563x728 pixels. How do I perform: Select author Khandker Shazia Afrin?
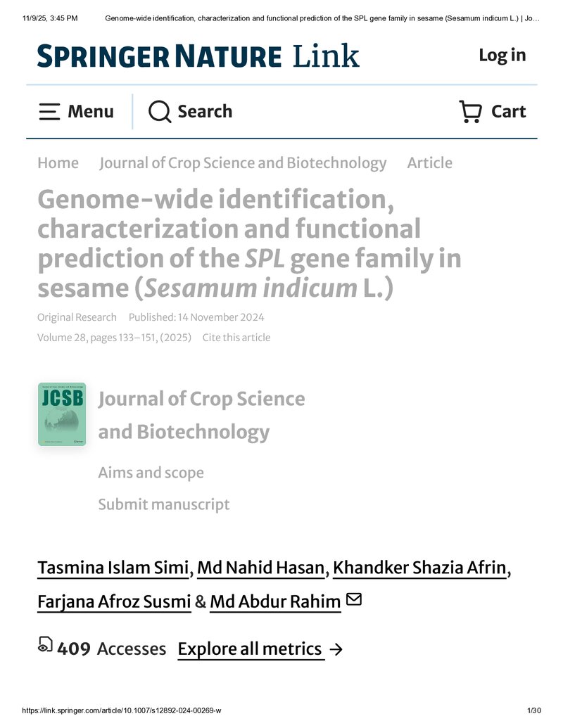(x=419, y=568)
